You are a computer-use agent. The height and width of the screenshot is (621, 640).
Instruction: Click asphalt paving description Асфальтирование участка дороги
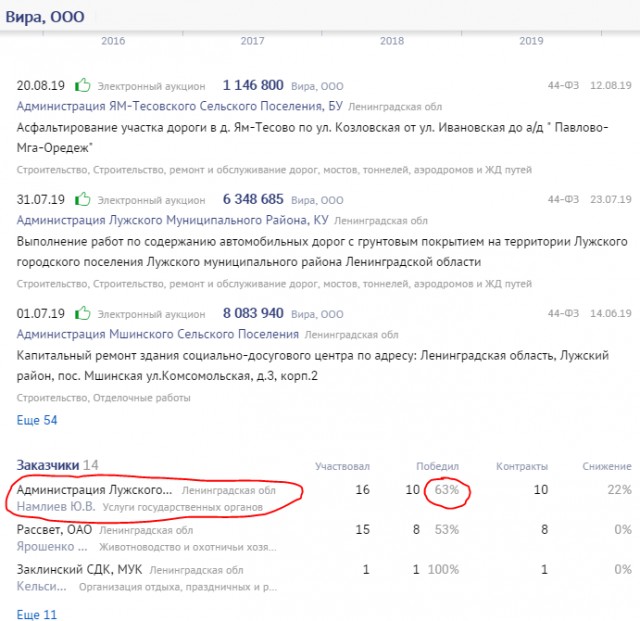(x=312, y=138)
